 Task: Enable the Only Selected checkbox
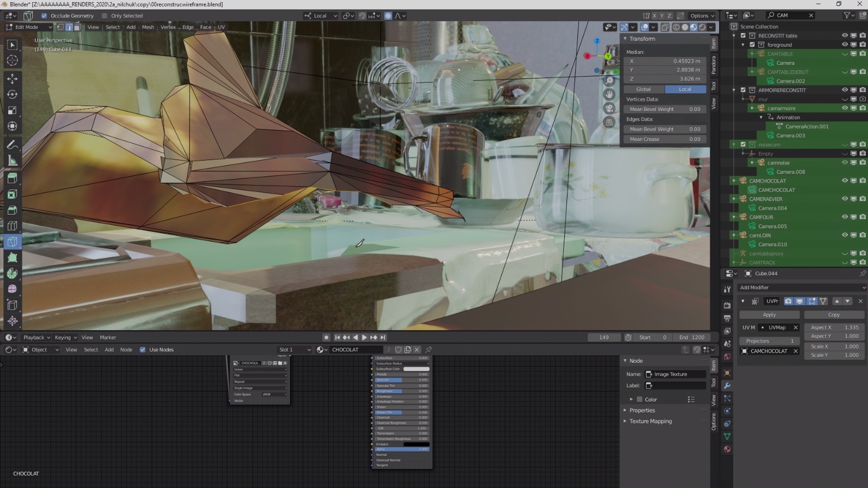105,16
